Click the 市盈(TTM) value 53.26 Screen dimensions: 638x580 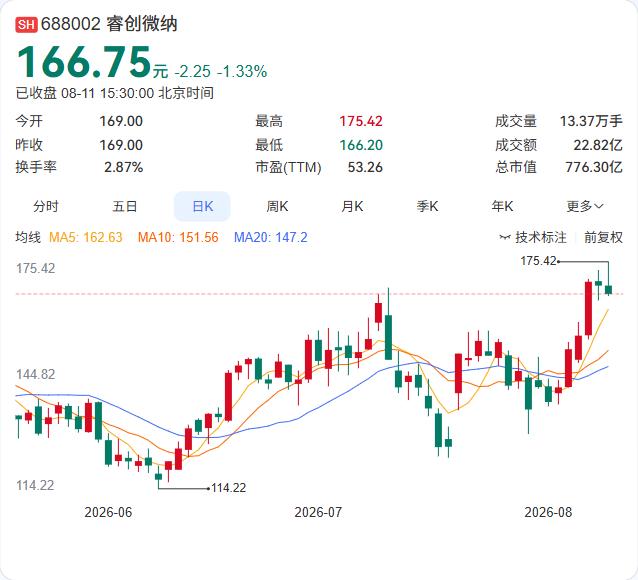(x=365, y=167)
